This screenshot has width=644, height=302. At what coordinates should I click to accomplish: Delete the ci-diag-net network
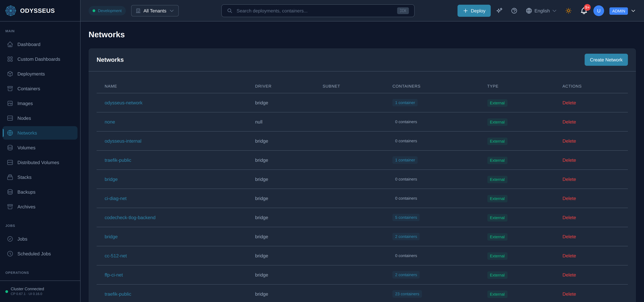[x=569, y=198]
